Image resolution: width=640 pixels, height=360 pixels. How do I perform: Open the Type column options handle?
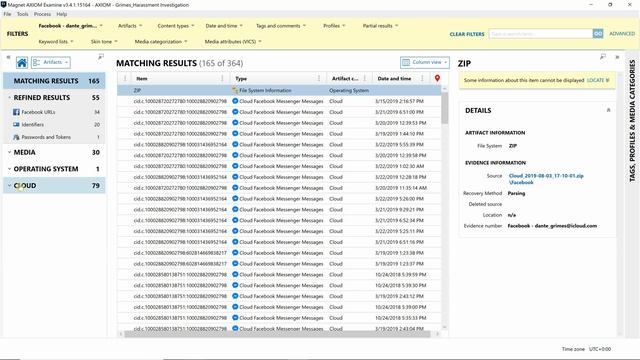319,78
